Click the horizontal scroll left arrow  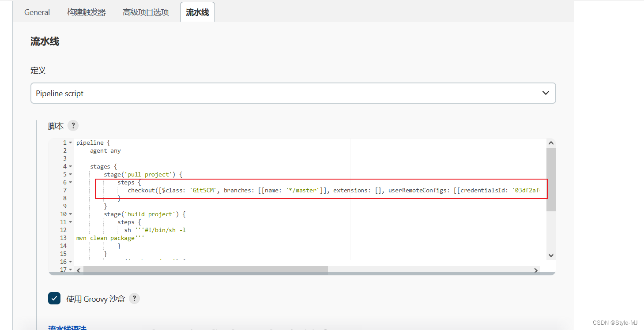click(79, 270)
